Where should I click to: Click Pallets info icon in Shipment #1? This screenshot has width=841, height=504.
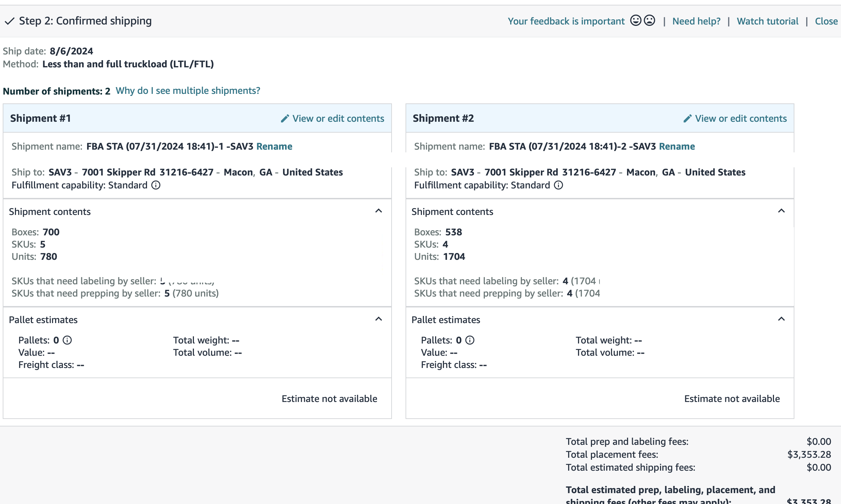click(x=67, y=340)
